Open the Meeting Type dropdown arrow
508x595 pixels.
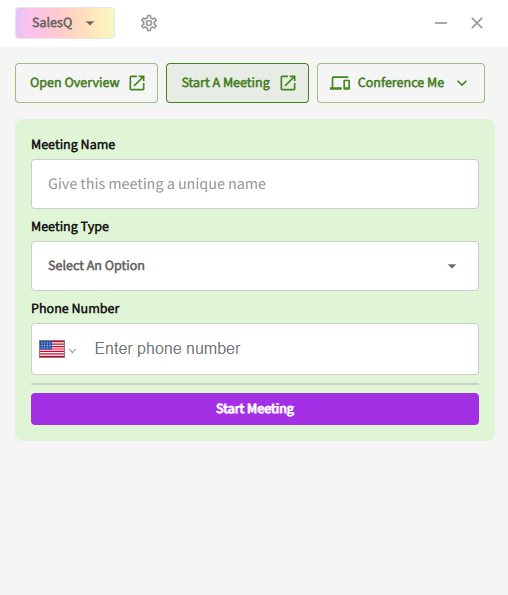tap(451, 266)
